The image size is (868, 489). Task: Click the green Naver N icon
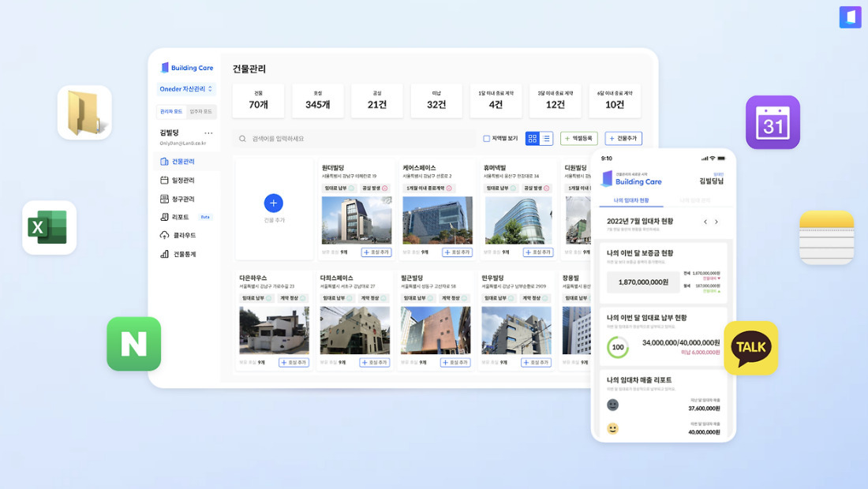(x=134, y=344)
